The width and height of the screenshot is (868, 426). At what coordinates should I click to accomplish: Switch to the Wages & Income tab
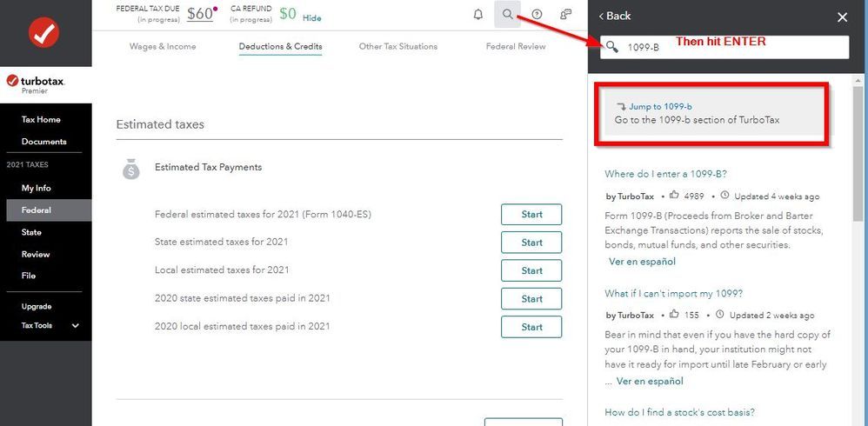coord(163,46)
